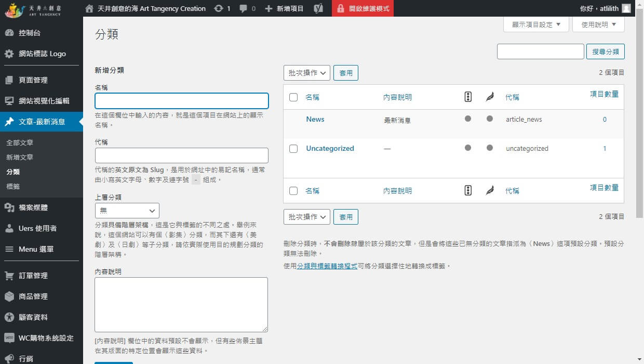
Task: Click the SEO score icon in the table footer
Action: coord(468,190)
